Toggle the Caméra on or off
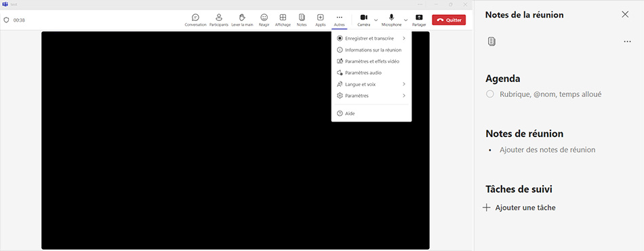The height and width of the screenshot is (251, 644). [x=363, y=18]
